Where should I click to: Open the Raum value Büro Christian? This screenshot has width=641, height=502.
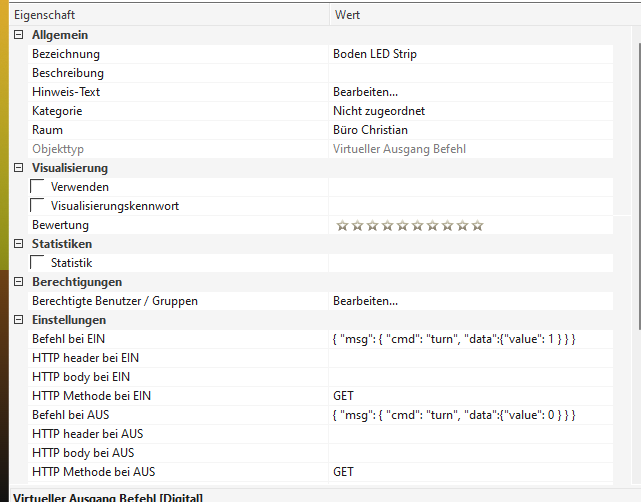(x=370, y=130)
